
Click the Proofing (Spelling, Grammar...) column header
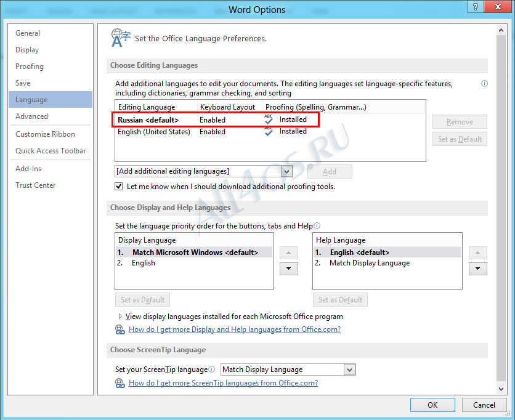pos(344,107)
